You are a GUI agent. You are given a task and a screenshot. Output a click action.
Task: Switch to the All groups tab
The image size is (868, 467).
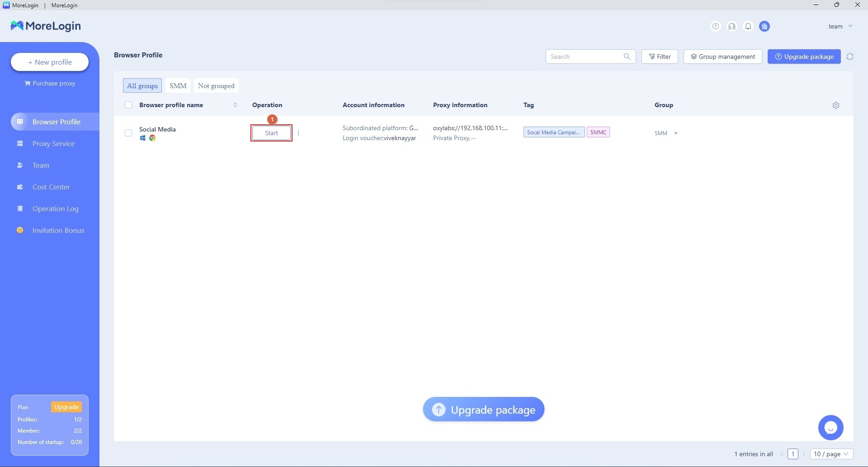(x=142, y=85)
